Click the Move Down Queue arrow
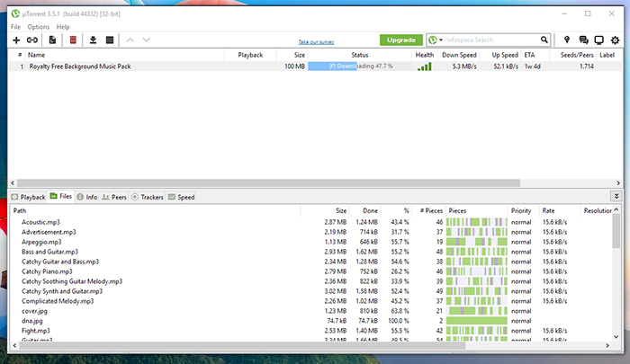 point(146,40)
